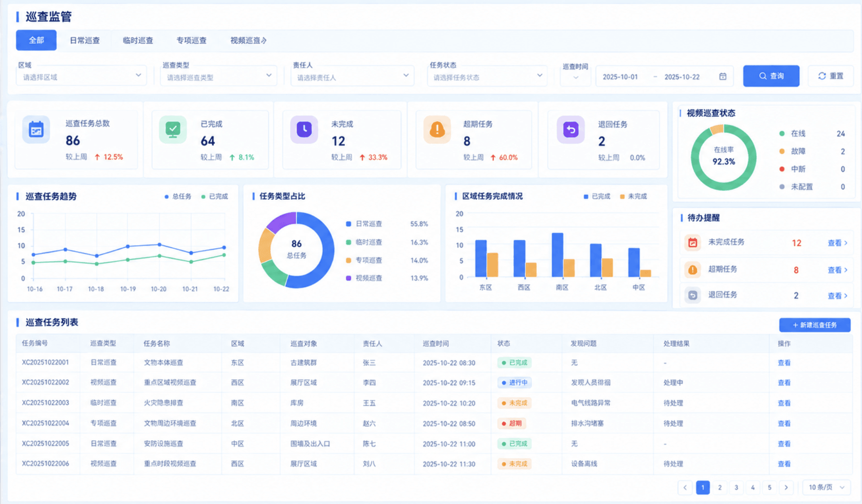
Task: Click the start date field 2025-10-01
Action: pyautogui.click(x=620, y=77)
